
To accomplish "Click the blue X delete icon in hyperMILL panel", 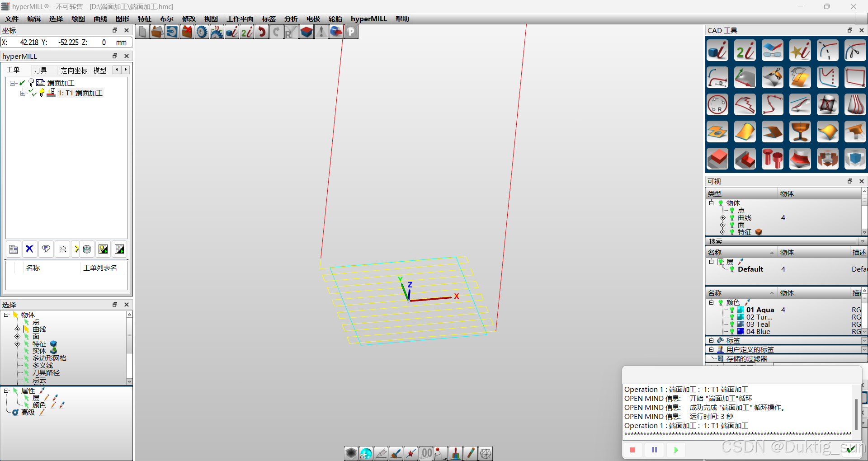I will pyautogui.click(x=29, y=249).
